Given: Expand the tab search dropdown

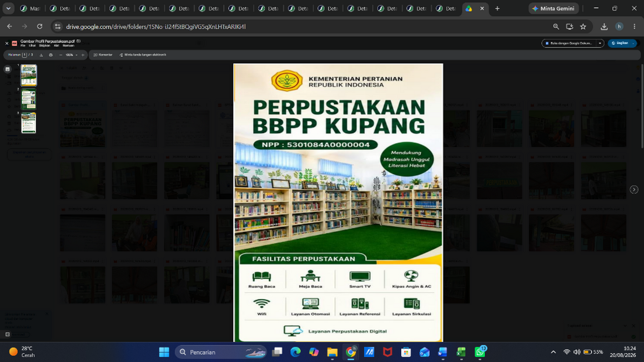Looking at the screenshot, I should [x=8, y=8].
